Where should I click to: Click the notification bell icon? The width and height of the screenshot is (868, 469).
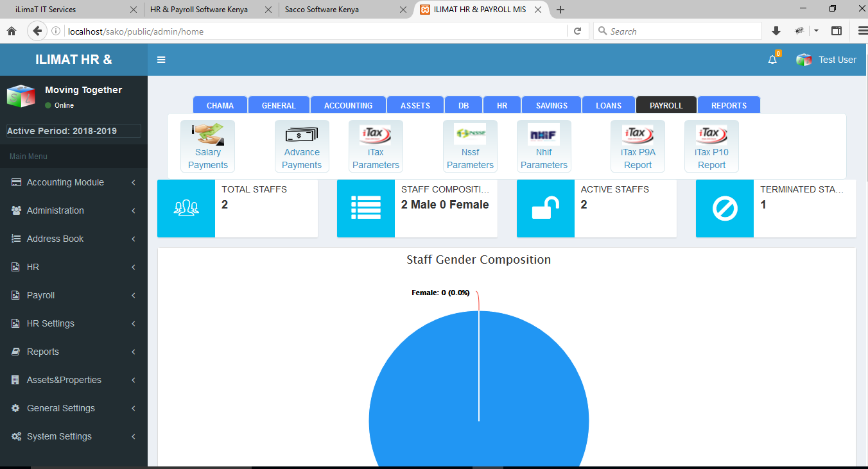coord(772,60)
